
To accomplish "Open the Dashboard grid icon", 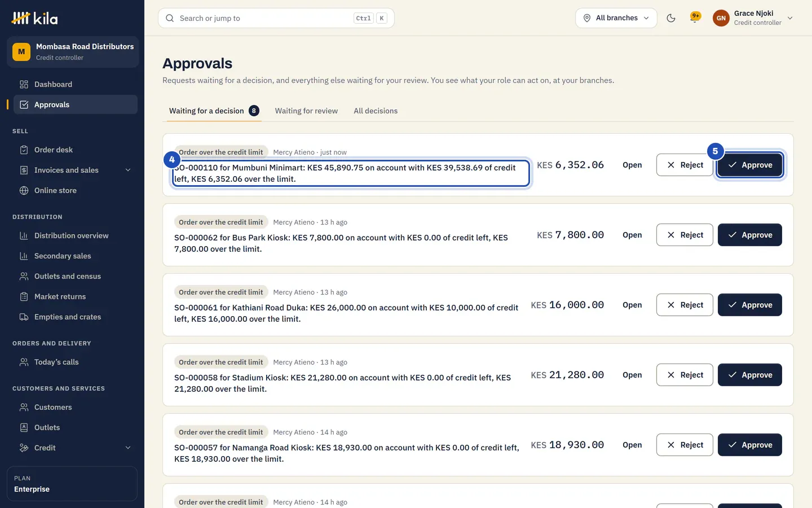I will pyautogui.click(x=24, y=85).
